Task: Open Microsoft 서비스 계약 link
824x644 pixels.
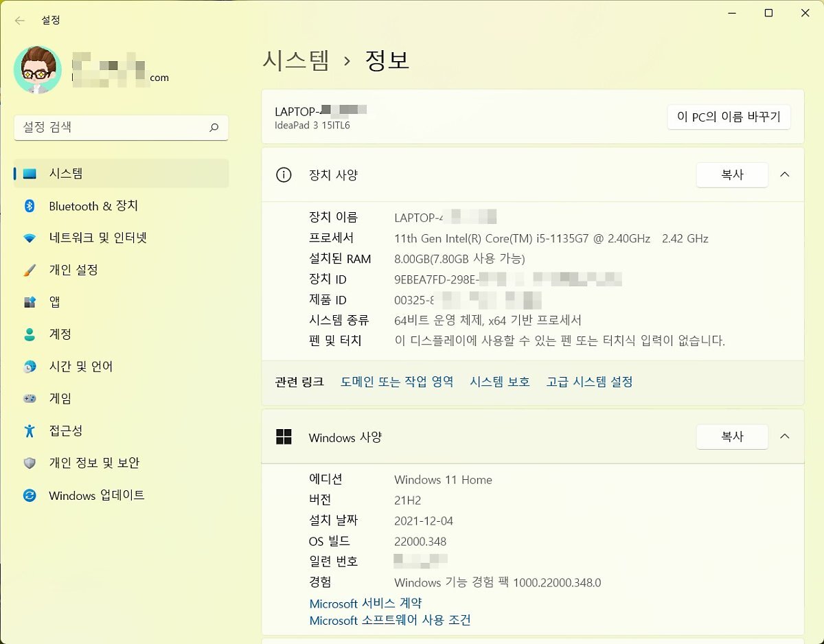Action: 365,603
